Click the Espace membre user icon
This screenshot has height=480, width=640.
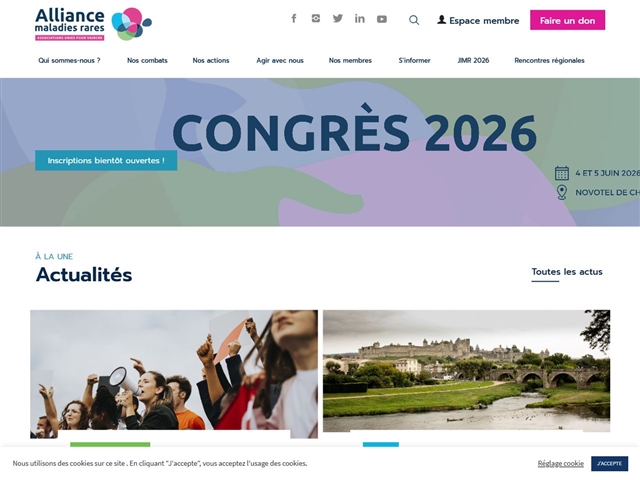pos(441,20)
